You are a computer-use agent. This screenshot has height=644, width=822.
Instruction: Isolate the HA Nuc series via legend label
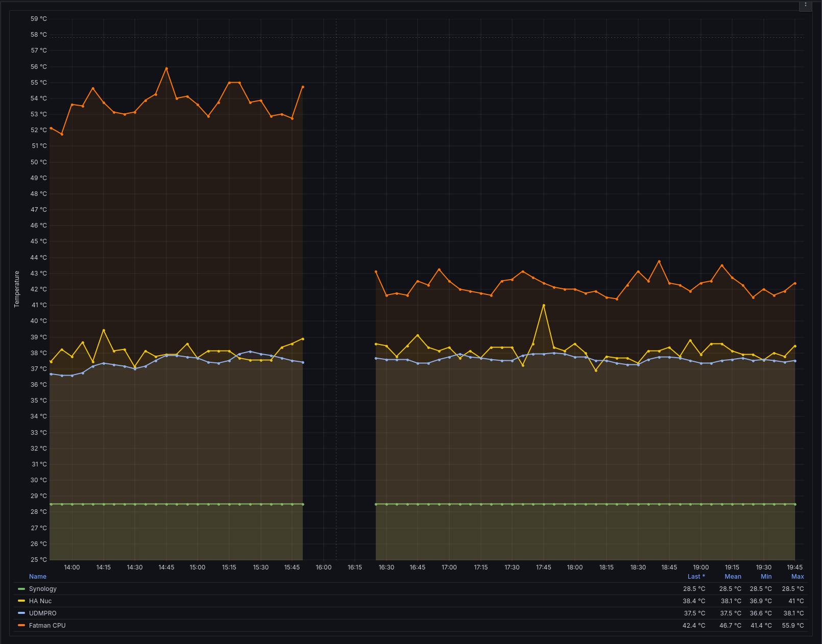pyautogui.click(x=40, y=601)
